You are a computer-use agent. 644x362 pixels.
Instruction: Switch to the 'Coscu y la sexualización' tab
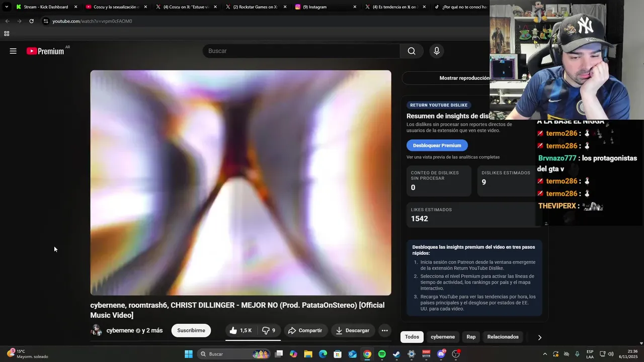point(116,7)
